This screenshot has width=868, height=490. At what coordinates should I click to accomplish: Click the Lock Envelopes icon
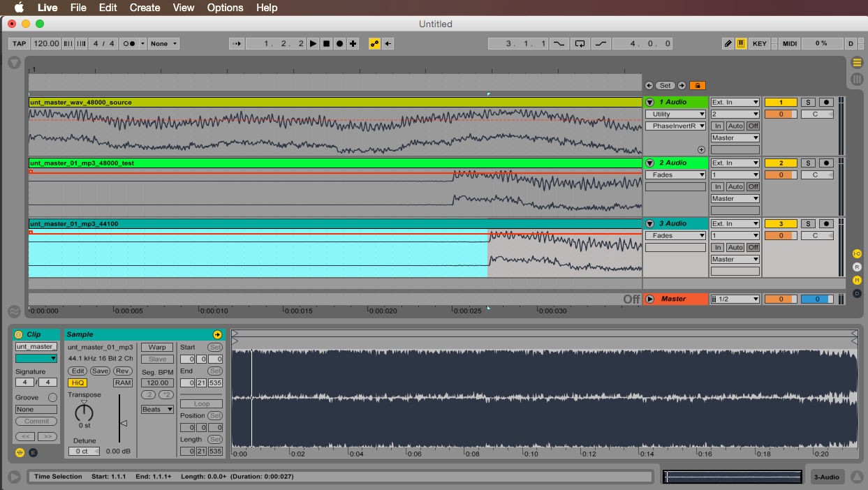697,85
